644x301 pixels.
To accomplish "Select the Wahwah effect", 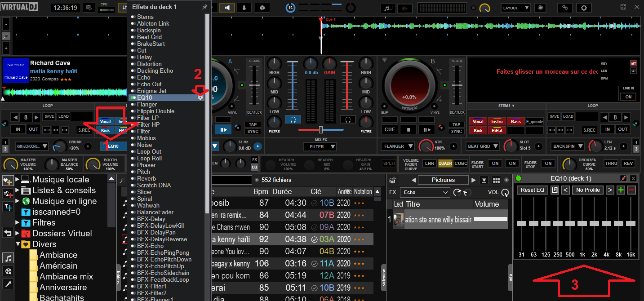I will [x=148, y=205].
